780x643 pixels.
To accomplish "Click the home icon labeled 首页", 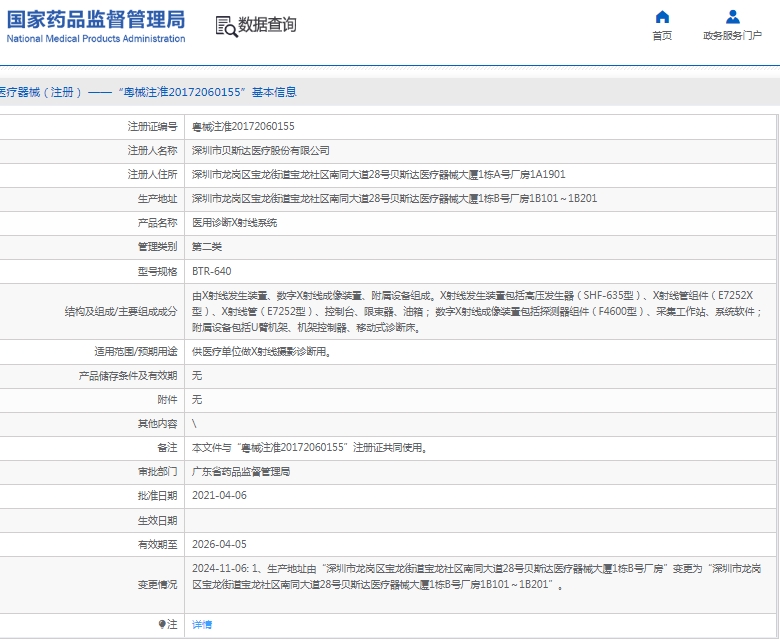I will (662, 17).
